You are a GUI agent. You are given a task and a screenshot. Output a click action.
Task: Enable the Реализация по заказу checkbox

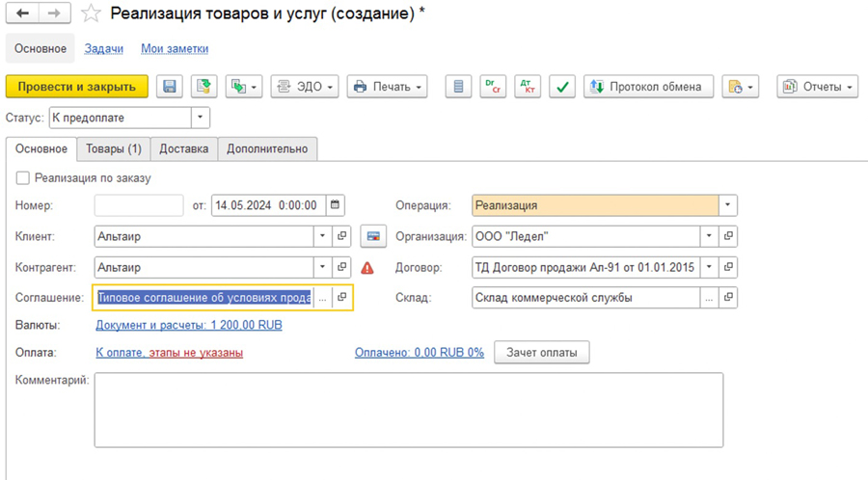[22, 178]
